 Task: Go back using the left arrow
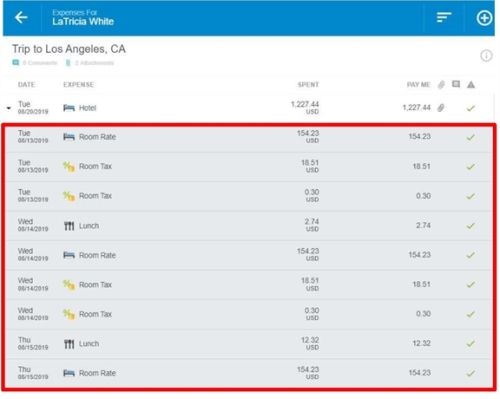coord(21,18)
